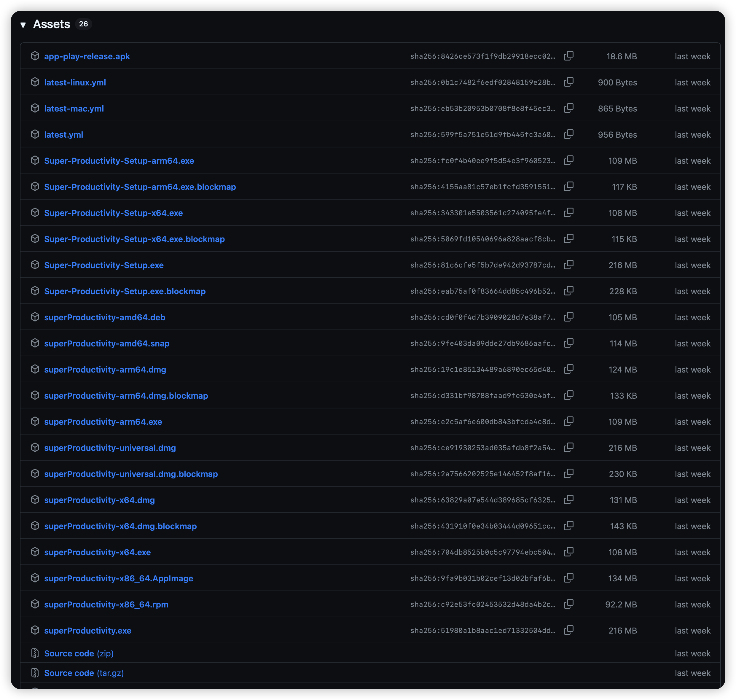The height and width of the screenshot is (700, 736).
Task: Copy hash of superProductivity-x64.exe
Action: 568,552
